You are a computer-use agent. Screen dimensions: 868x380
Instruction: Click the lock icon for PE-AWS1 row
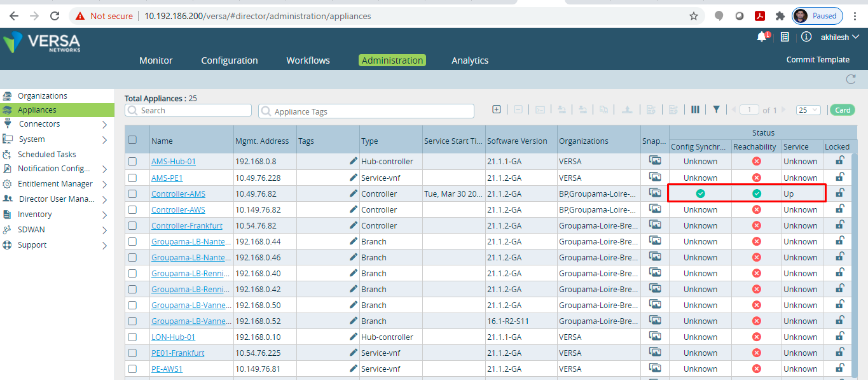point(839,367)
